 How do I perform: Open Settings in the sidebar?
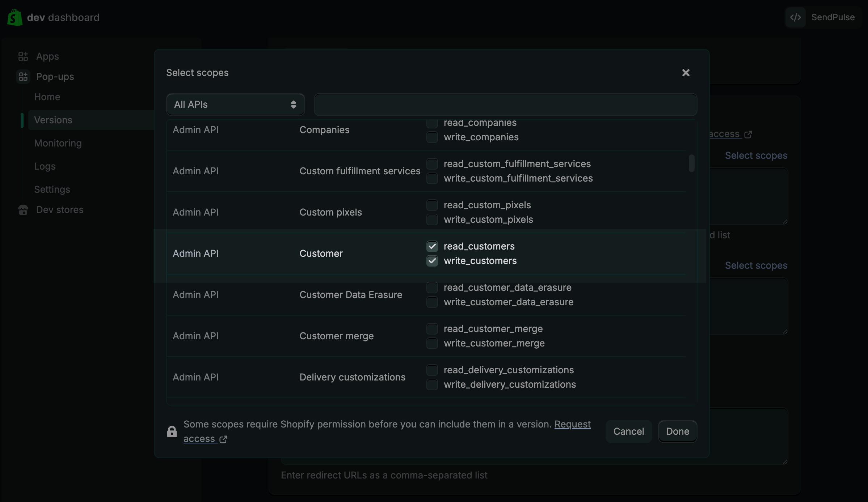52,190
